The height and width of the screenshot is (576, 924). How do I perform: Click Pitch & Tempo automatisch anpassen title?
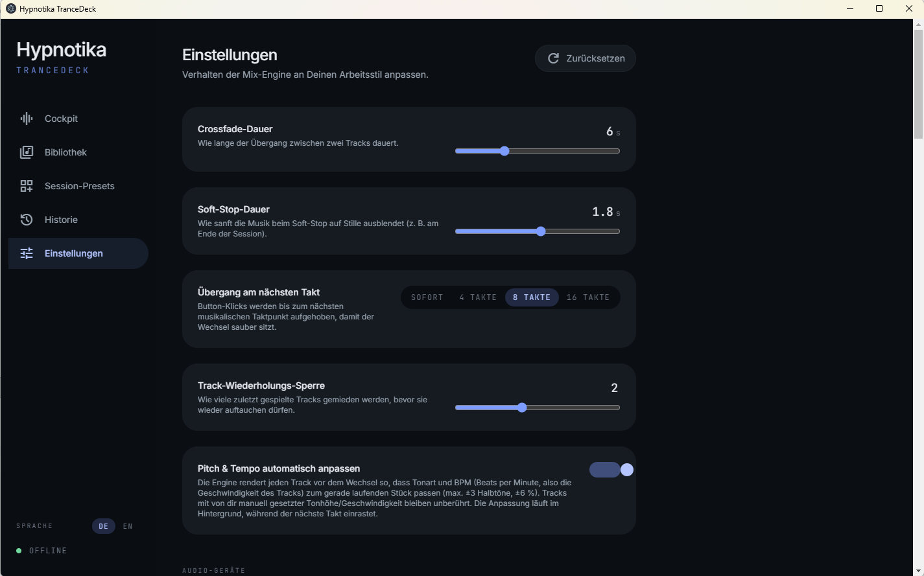[x=279, y=468]
